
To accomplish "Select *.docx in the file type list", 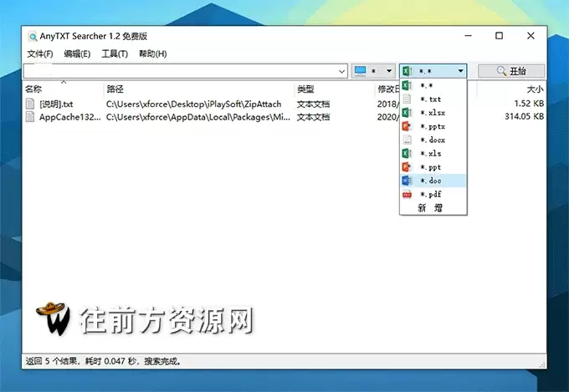I will [x=433, y=140].
